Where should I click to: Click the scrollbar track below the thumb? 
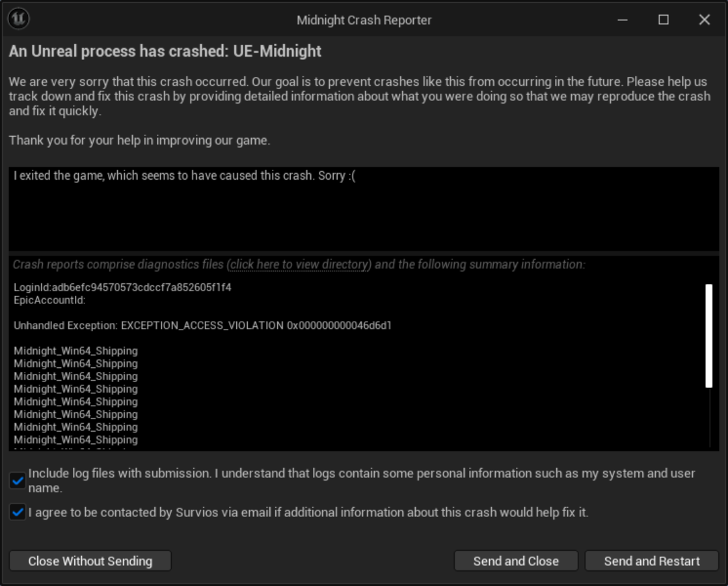(x=708, y=420)
